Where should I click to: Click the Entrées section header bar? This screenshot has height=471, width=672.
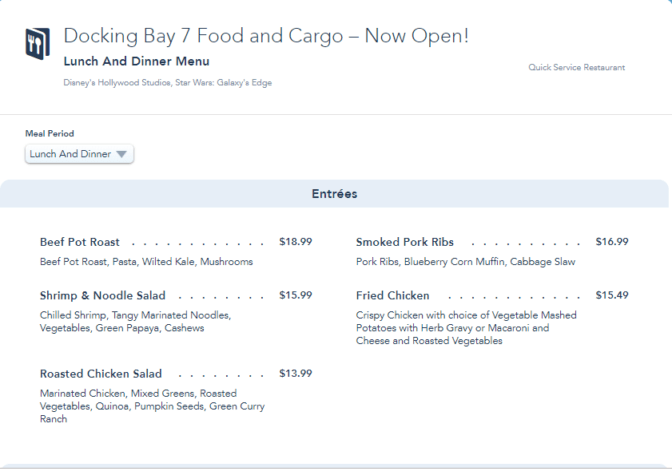(334, 194)
